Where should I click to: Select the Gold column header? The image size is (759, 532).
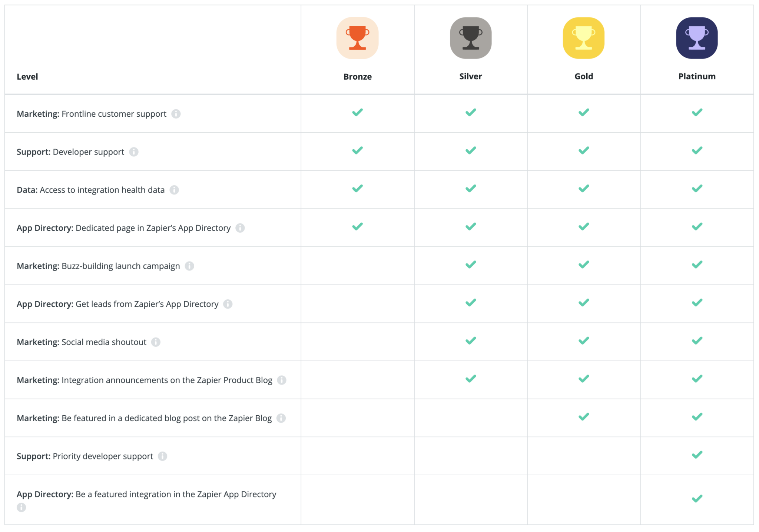[583, 76]
